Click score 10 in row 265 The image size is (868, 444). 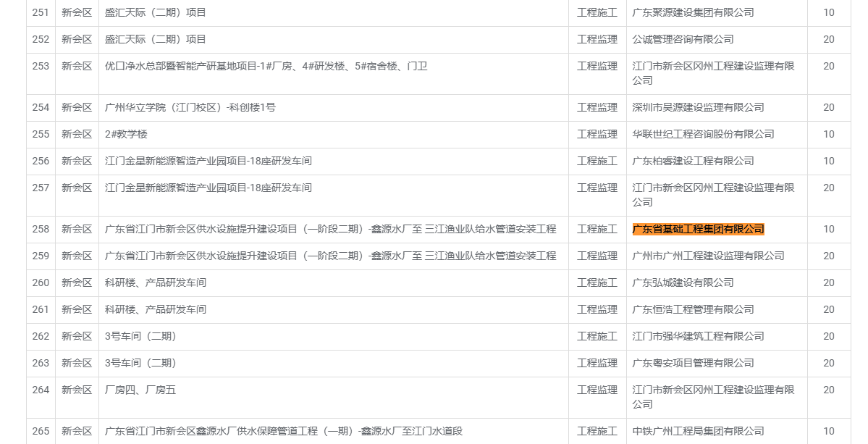coord(829,431)
